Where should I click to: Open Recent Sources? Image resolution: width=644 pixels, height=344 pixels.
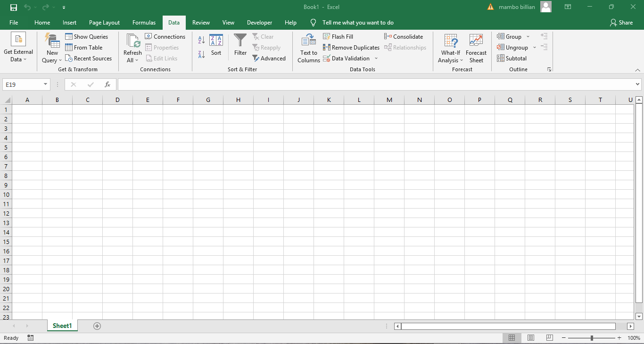[x=89, y=59]
